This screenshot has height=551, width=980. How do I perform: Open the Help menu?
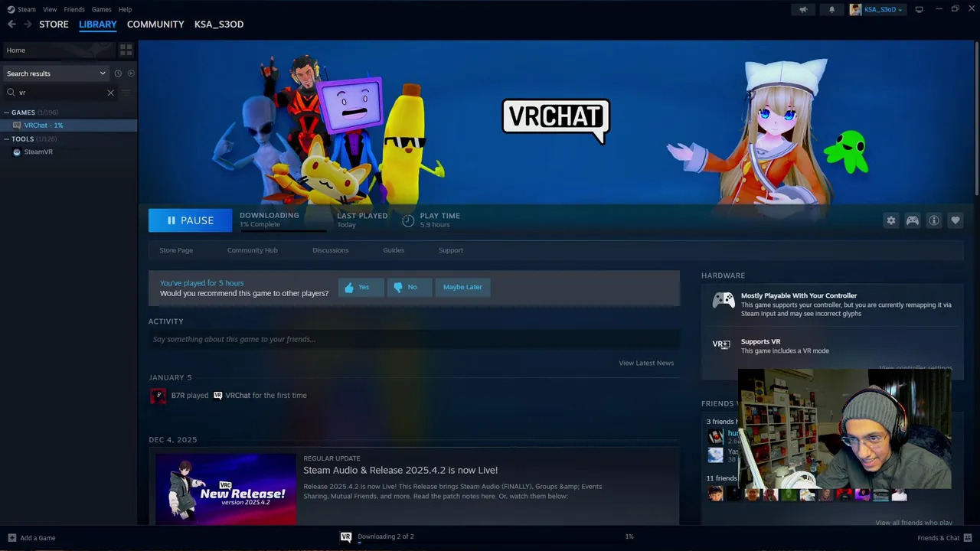point(125,9)
